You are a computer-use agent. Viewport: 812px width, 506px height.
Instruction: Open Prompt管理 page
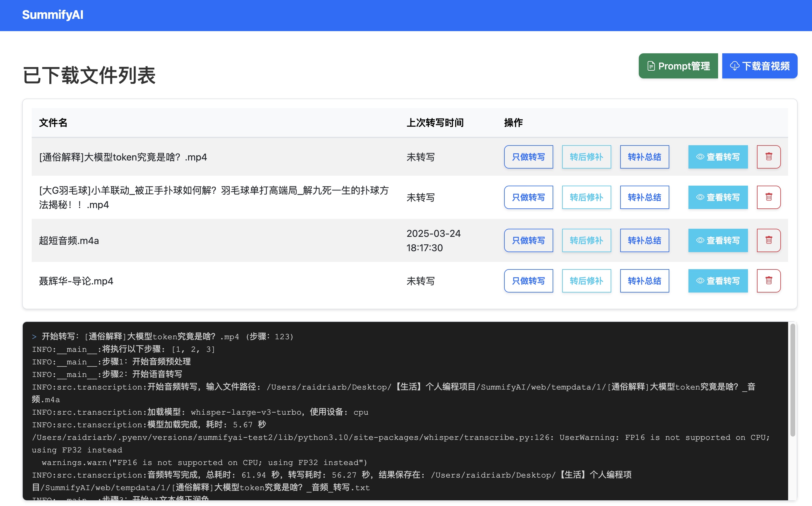(x=678, y=66)
